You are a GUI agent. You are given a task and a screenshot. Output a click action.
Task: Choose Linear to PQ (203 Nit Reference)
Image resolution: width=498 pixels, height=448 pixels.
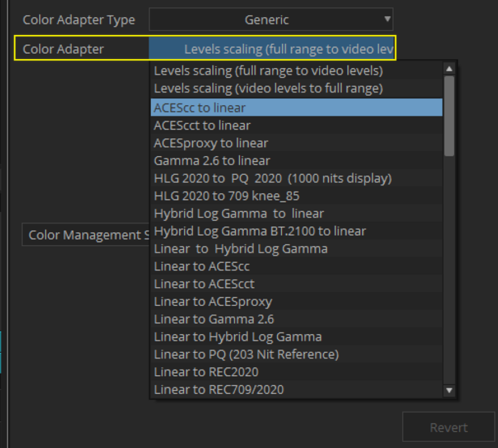tap(296, 354)
